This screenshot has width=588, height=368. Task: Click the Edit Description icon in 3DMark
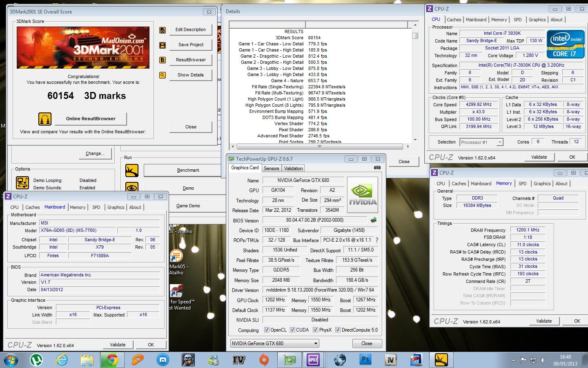click(x=163, y=30)
